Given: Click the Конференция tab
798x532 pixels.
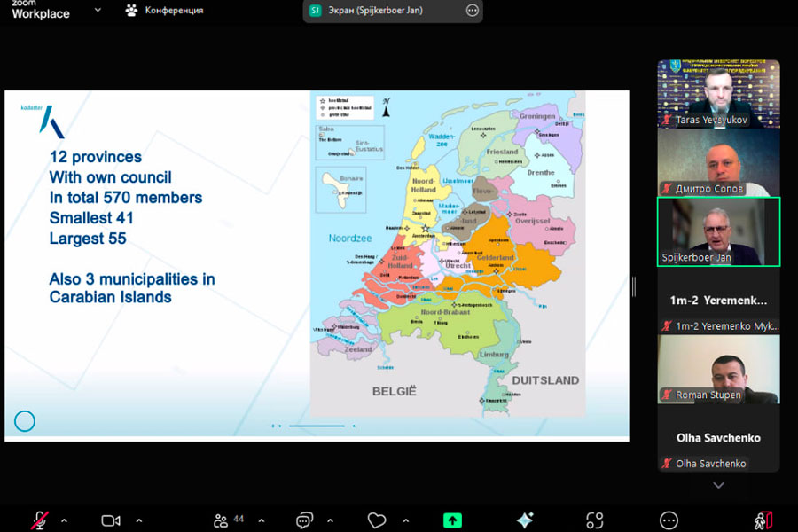Looking at the screenshot, I should 164,10.
